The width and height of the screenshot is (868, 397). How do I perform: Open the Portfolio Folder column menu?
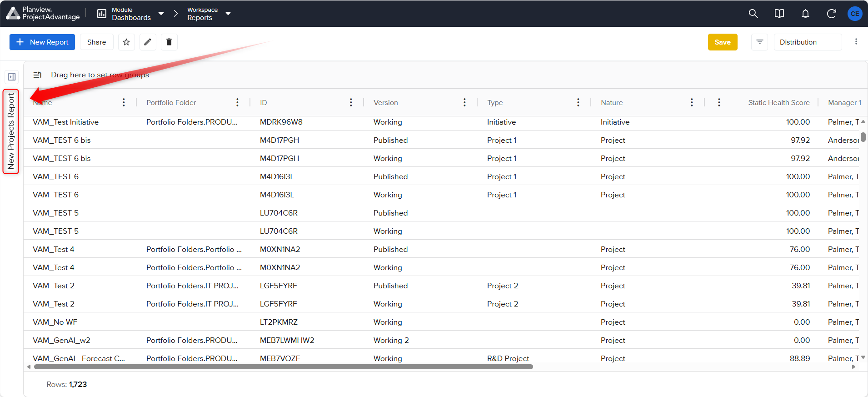(237, 102)
